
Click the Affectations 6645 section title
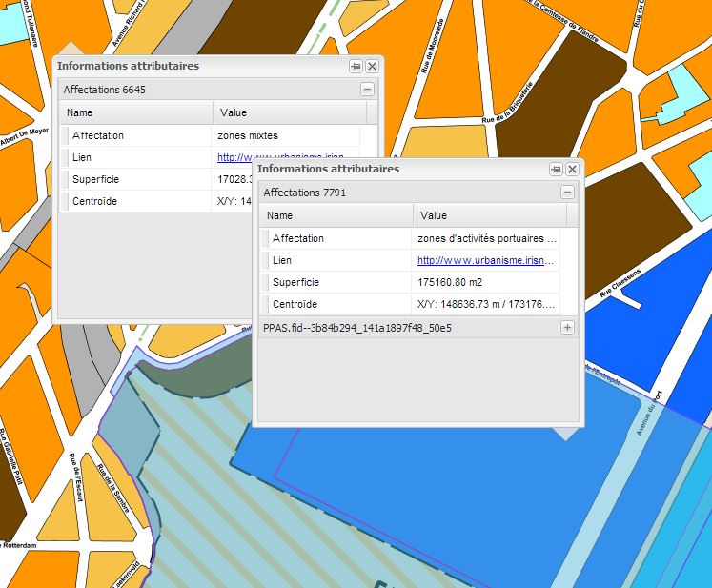tap(105, 90)
